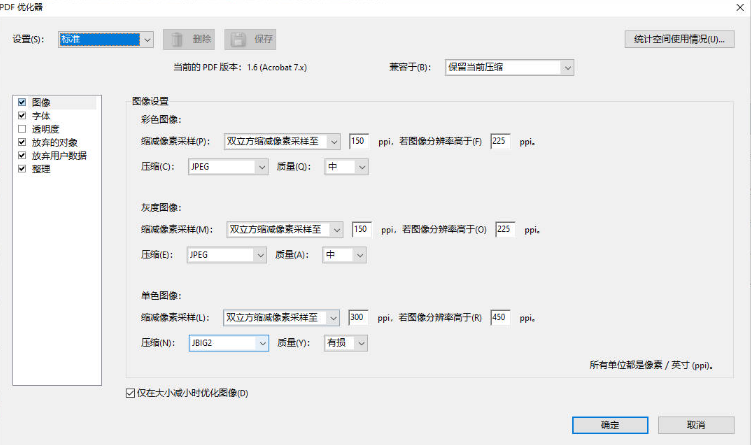Click 彩色图像 225 ppi threshold field
This screenshot has width=751, height=445.
(x=500, y=141)
